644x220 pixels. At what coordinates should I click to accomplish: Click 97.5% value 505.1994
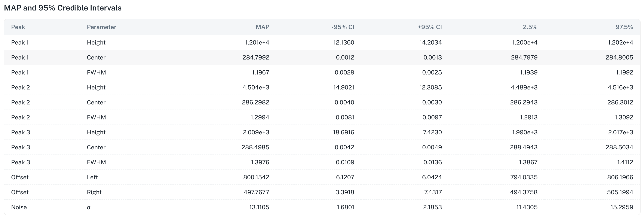click(x=620, y=193)
